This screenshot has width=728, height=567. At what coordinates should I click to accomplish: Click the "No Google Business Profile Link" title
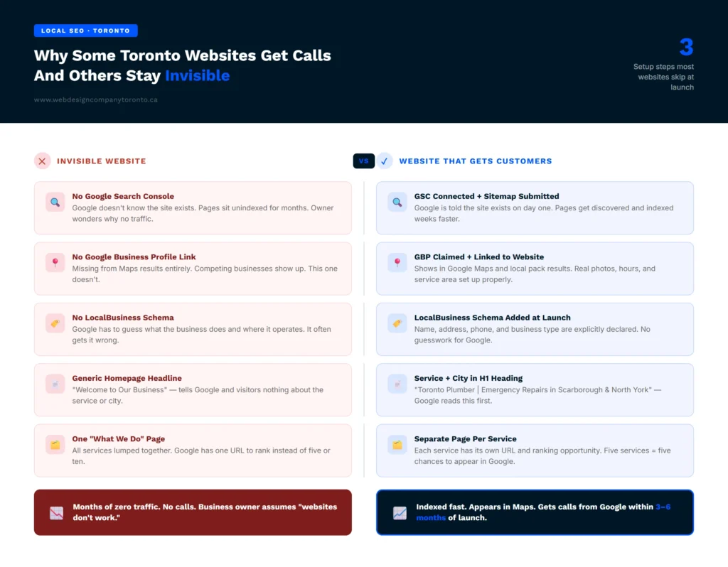click(134, 257)
